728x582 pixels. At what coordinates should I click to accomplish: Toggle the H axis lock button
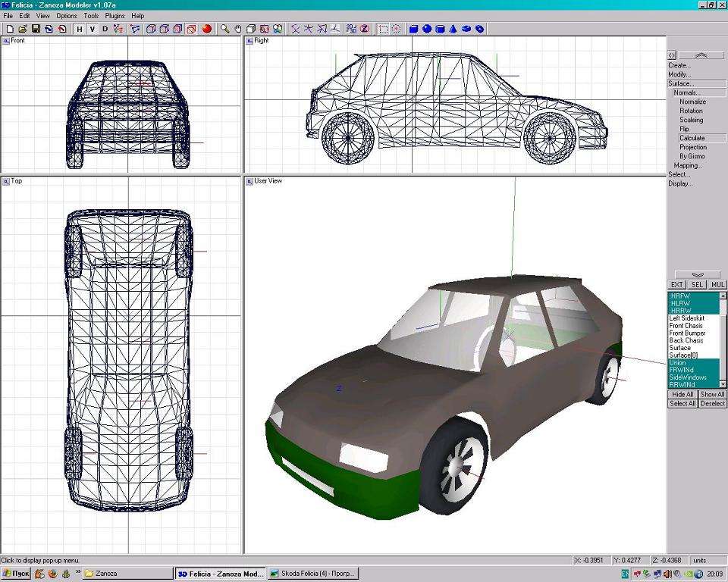(79, 29)
